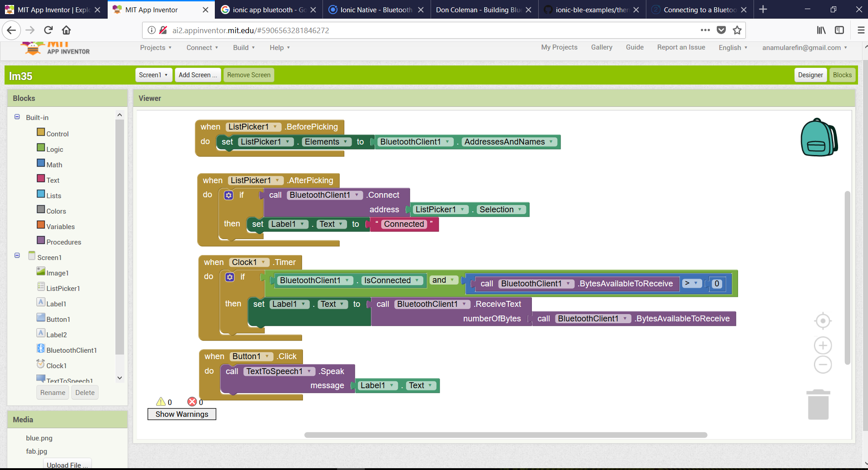Open the Connect menu
This screenshot has height=470, width=868.
pyautogui.click(x=202, y=47)
